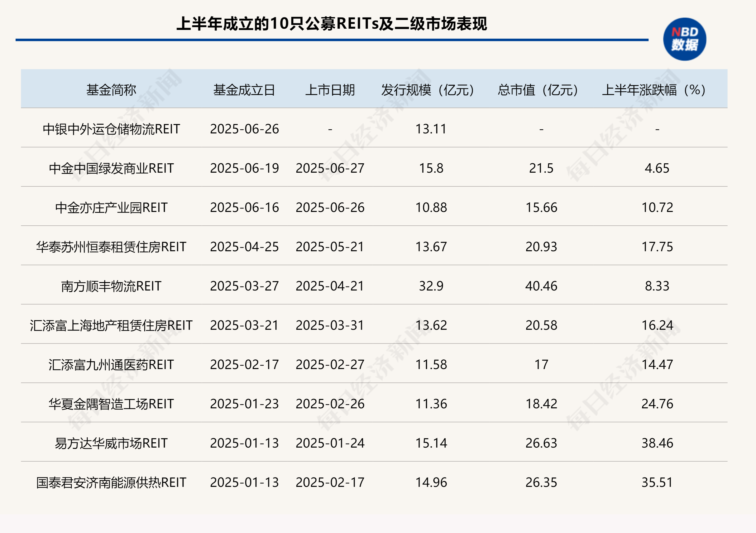756x533 pixels.
Task: Click establishment date 2025-06-19
Action: point(244,168)
